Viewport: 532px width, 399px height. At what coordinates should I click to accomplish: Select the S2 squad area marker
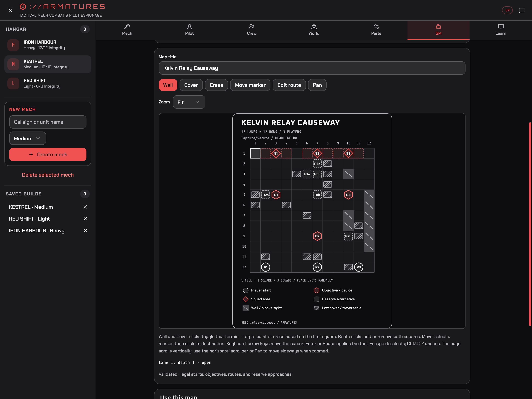point(317,154)
